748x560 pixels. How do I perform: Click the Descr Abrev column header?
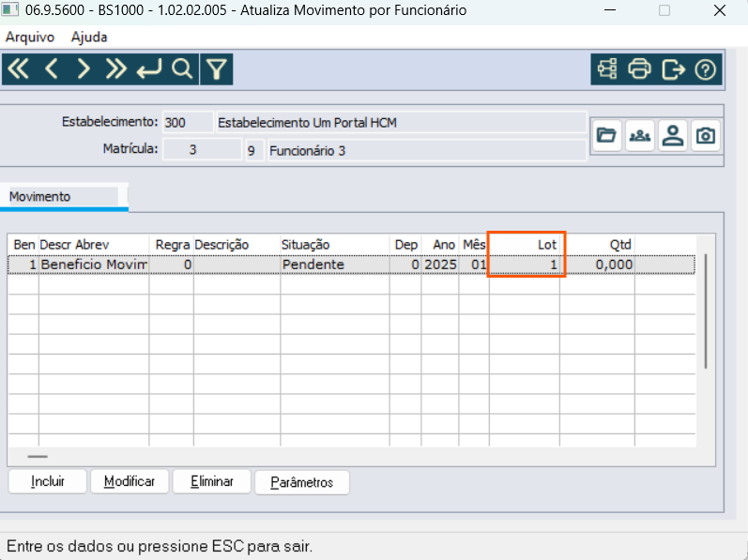pyautogui.click(x=94, y=245)
